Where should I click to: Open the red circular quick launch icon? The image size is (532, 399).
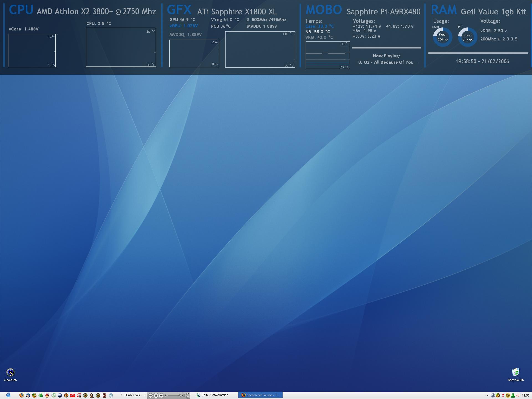point(47,395)
